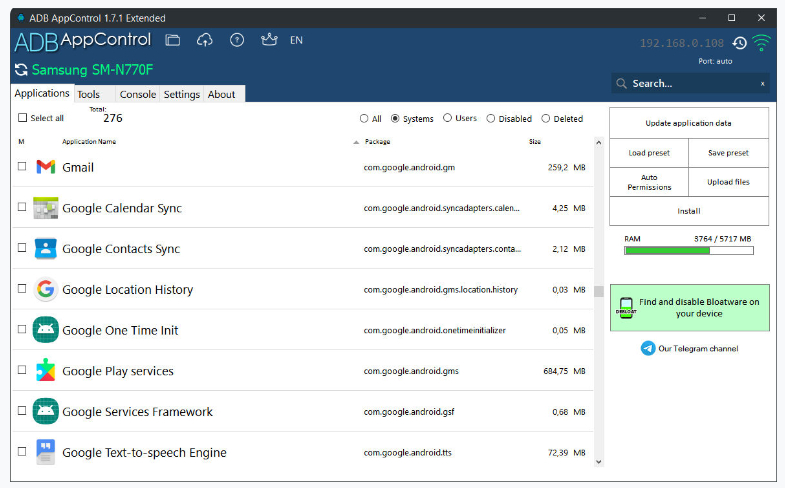The width and height of the screenshot is (785, 488).
Task: Click the green Wi-Fi connection icon
Action: point(762,43)
